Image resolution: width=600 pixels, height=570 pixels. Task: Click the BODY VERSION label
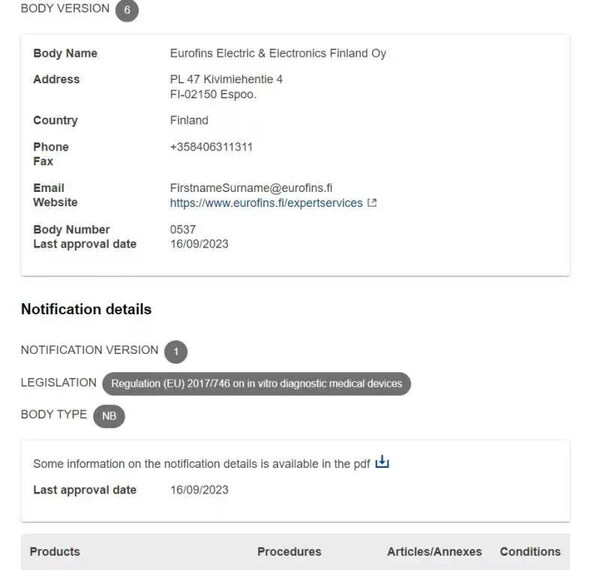pos(65,9)
